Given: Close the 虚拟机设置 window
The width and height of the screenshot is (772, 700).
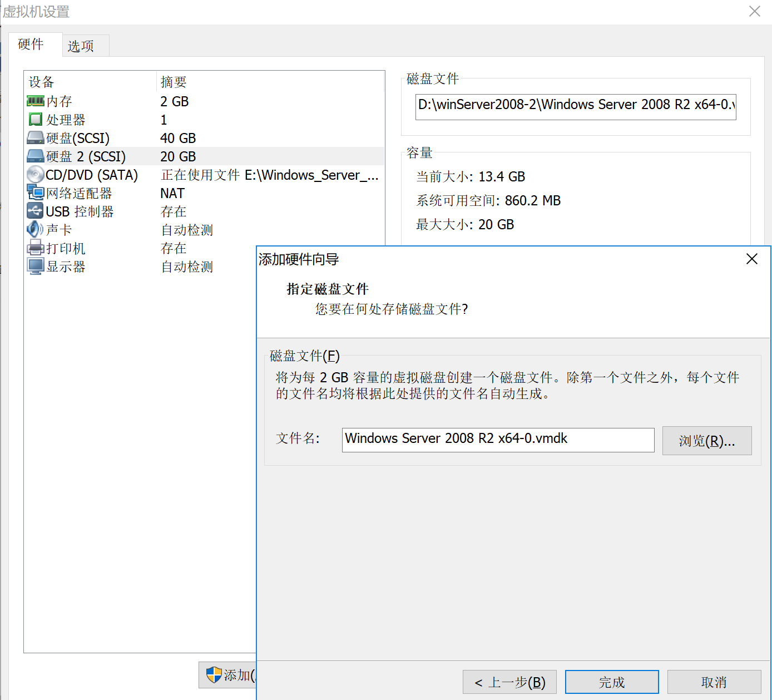Looking at the screenshot, I should coord(755,11).
